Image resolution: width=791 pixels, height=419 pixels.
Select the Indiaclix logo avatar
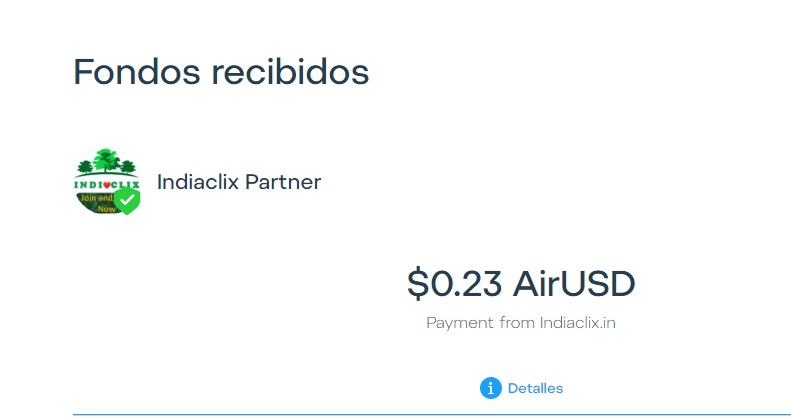click(107, 181)
